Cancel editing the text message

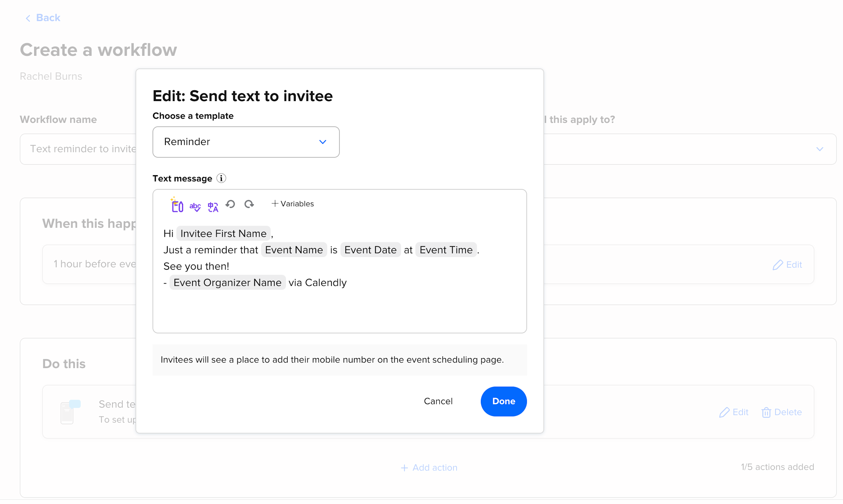[438, 401]
